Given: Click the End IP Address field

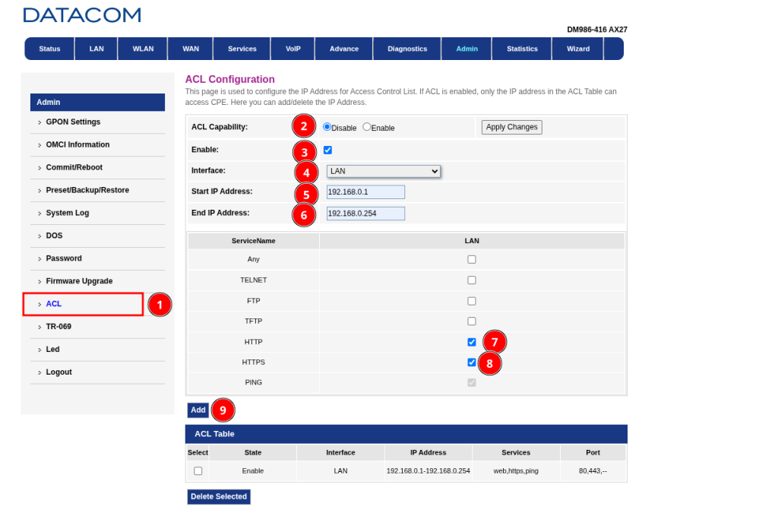Looking at the screenshot, I should pos(365,214).
